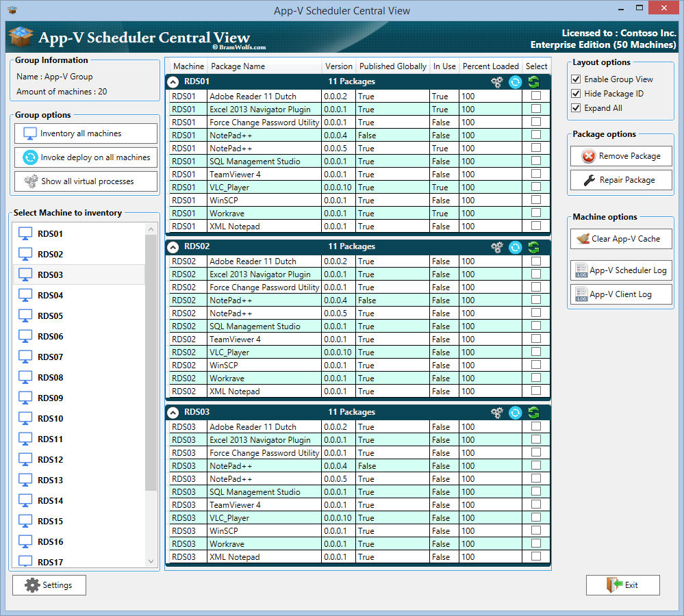The height and width of the screenshot is (616, 684).
Task: Click the gears icon in RDS03 header
Action: pos(497,413)
